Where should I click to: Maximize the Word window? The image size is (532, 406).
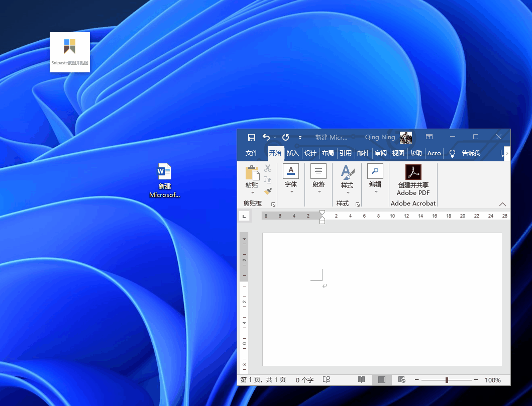(x=476, y=137)
